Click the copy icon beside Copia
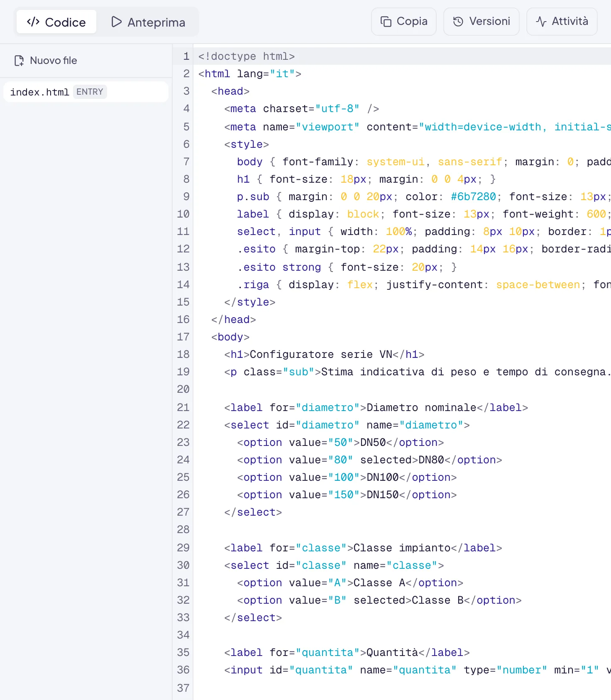 pos(386,22)
